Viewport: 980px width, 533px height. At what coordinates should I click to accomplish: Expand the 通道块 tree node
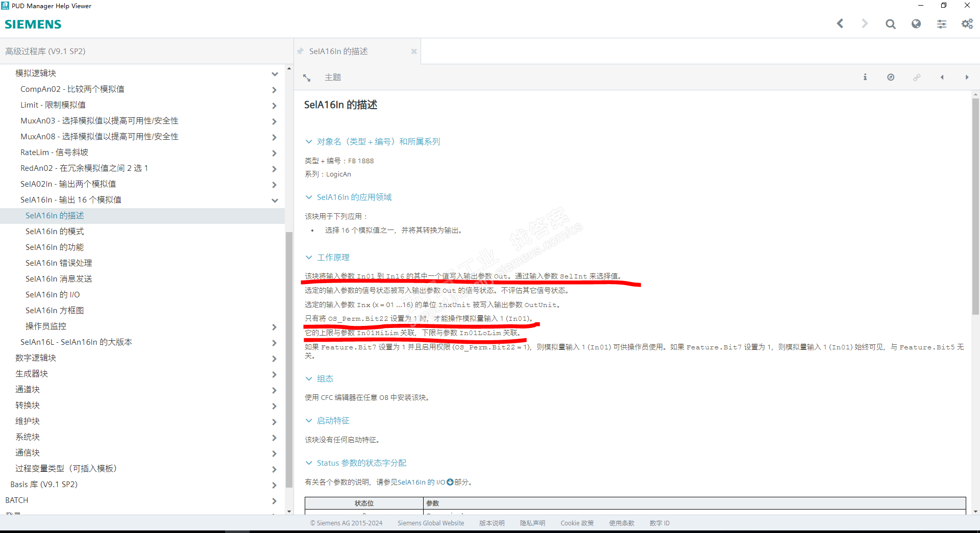[275, 390]
